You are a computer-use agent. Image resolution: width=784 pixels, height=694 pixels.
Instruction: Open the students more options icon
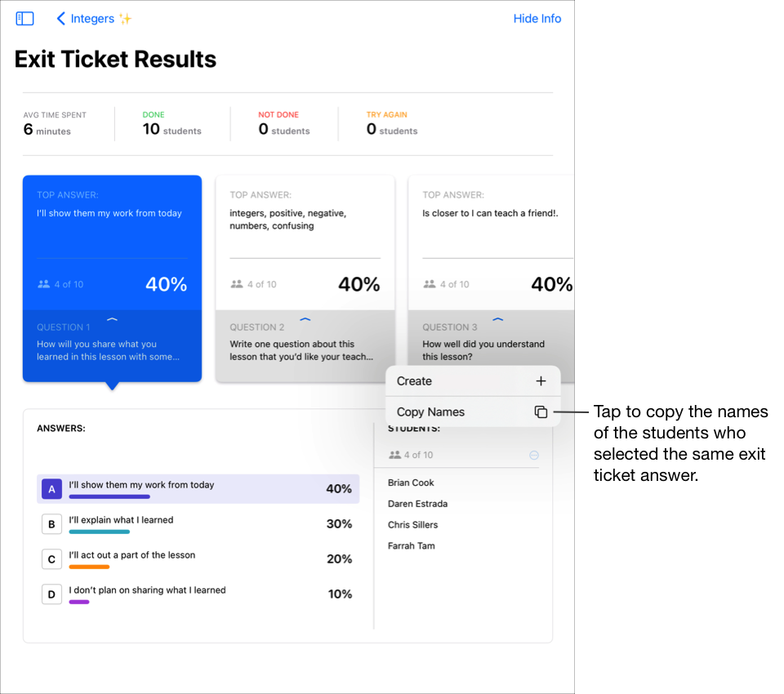(x=534, y=456)
